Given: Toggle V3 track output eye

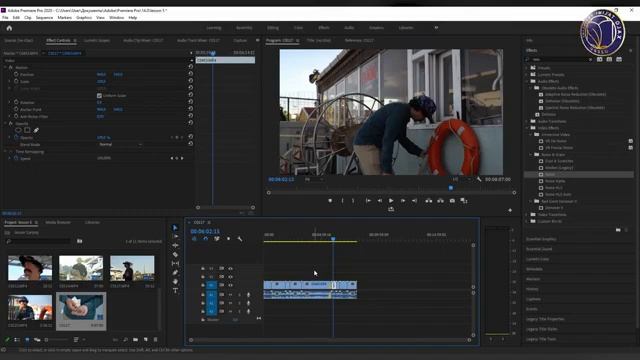Looking at the screenshot, I should 231,268.
